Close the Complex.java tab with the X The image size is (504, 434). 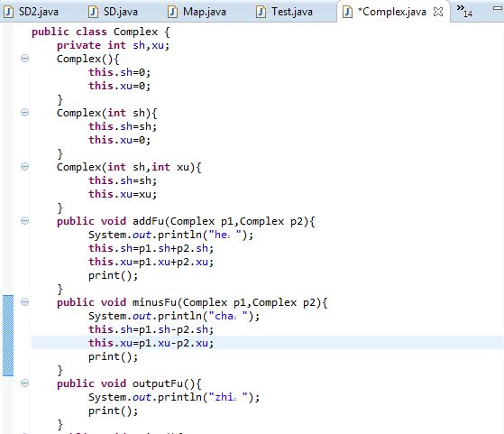tap(438, 12)
